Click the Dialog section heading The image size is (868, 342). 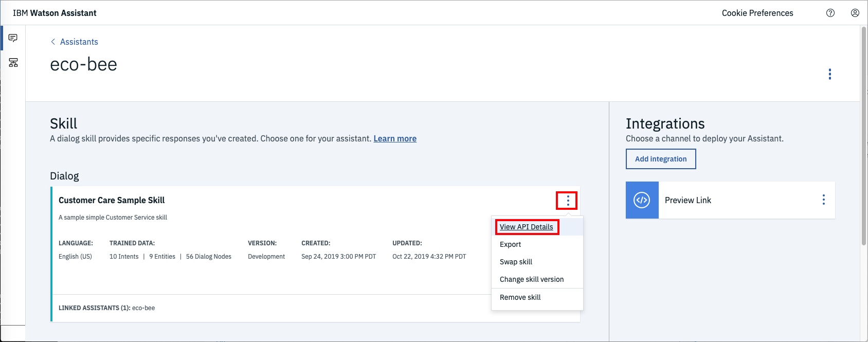(x=64, y=176)
